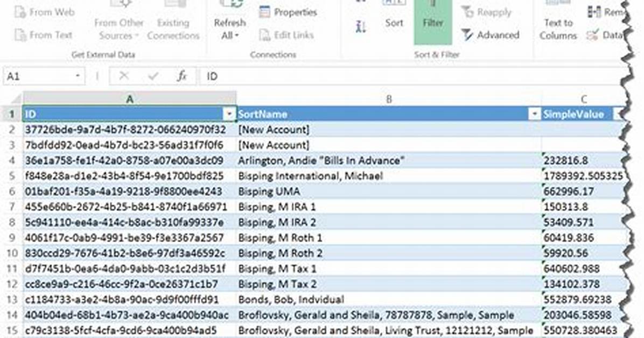Select row 2 header
This screenshot has width=644, height=338.
[x=12, y=130]
